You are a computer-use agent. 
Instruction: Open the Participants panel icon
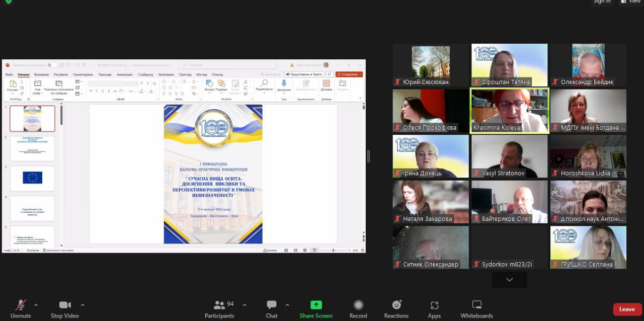[x=219, y=305]
